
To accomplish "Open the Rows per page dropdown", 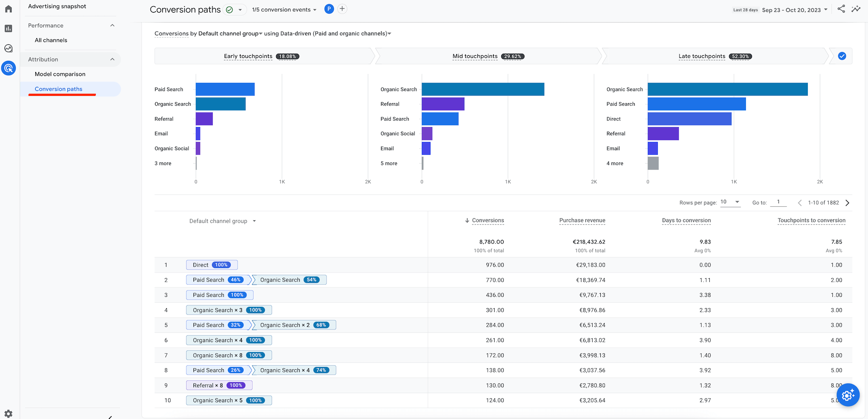I will tap(730, 202).
